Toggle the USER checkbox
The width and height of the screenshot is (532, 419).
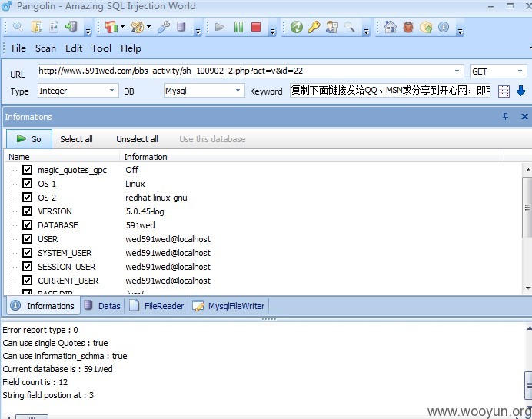(x=27, y=238)
